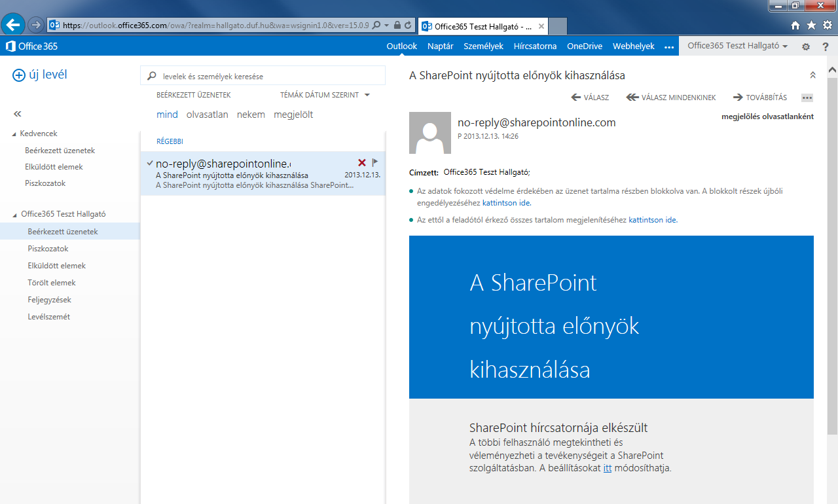838x504 pixels.
Task: Toggle the checkmark on the sharepointonline message
Action: (151, 162)
